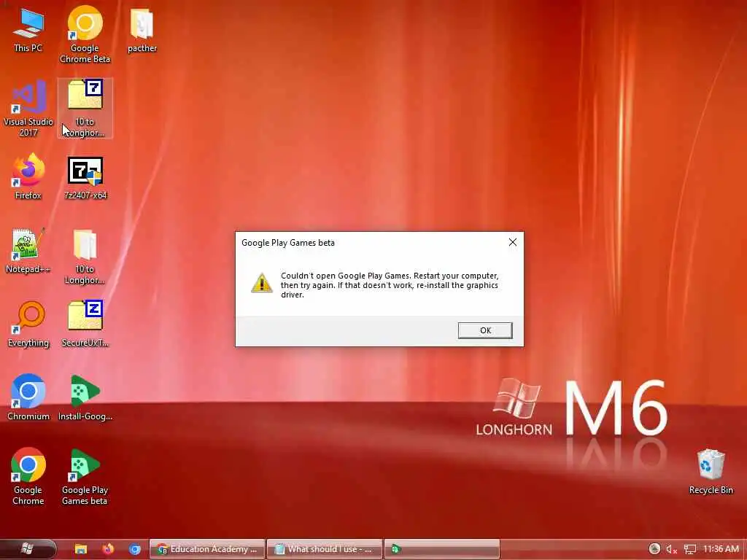Click the round system tray icon left of volume
Viewport: 747px width, 560px height.
tap(654, 549)
